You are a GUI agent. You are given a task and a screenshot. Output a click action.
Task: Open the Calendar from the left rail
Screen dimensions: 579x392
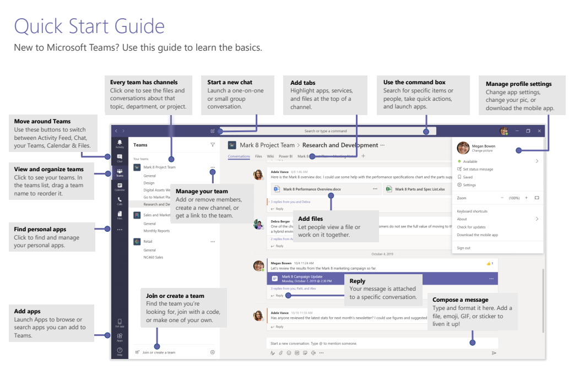point(120,187)
